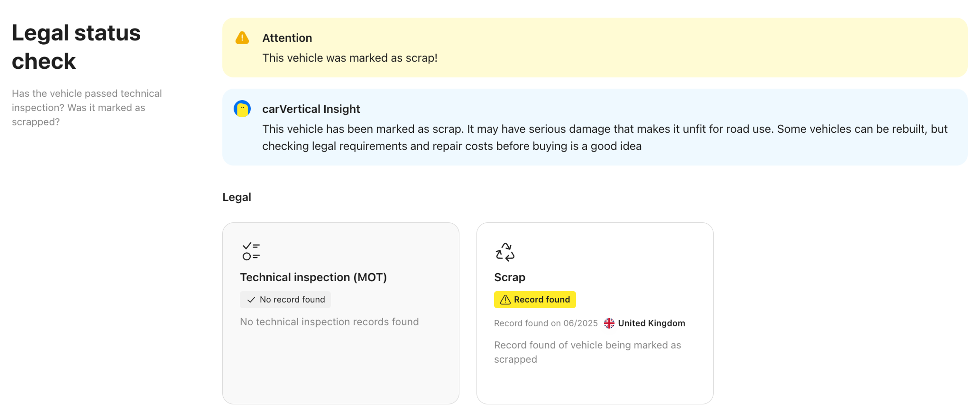Viewport: 980px width, 418px height.
Task: Click 'Record found on 06/2025' date text
Action: 546,323
